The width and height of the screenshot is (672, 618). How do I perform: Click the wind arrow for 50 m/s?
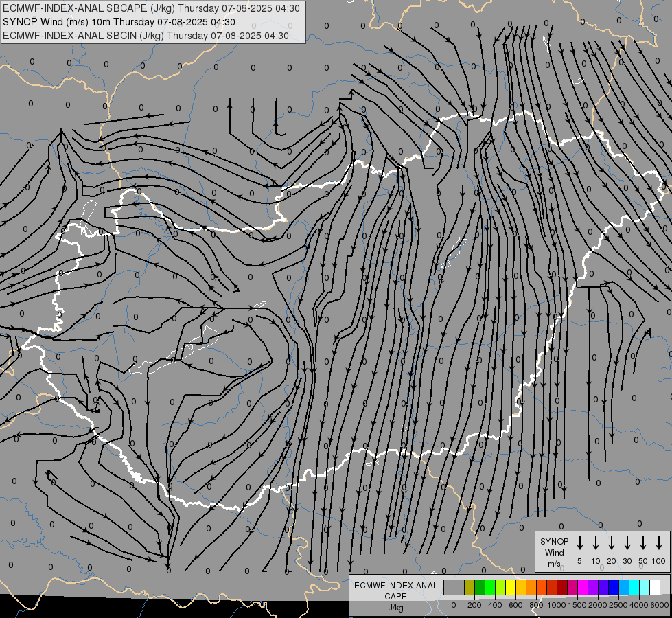tap(643, 543)
